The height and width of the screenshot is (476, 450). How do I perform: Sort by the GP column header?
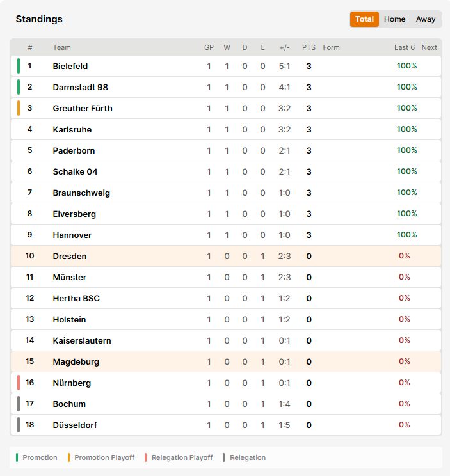[209, 47]
